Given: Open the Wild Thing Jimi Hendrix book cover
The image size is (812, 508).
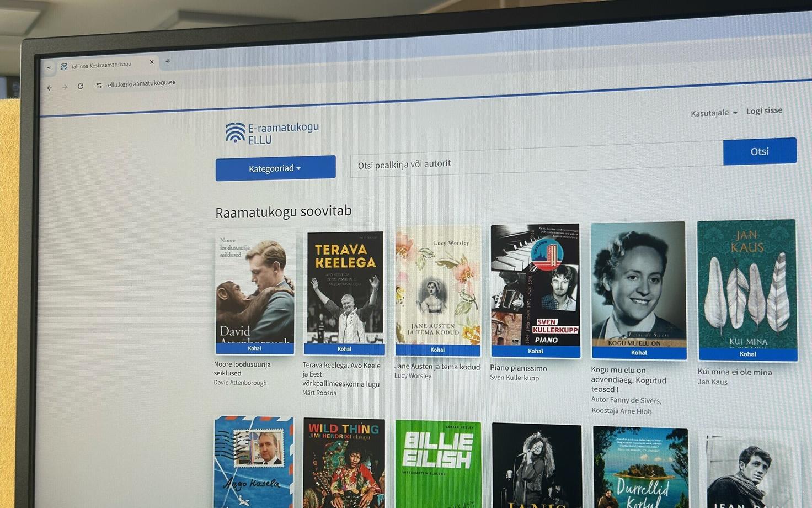Looking at the screenshot, I should (344, 463).
